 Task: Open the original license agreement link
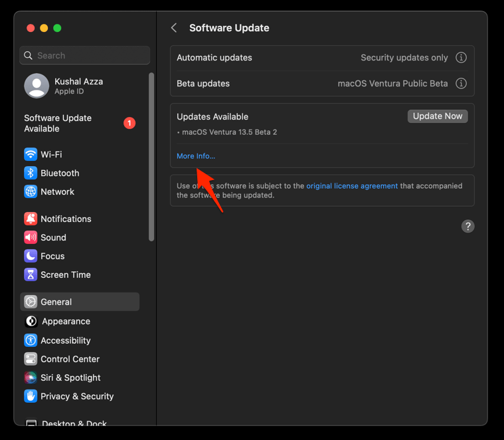pyautogui.click(x=352, y=186)
